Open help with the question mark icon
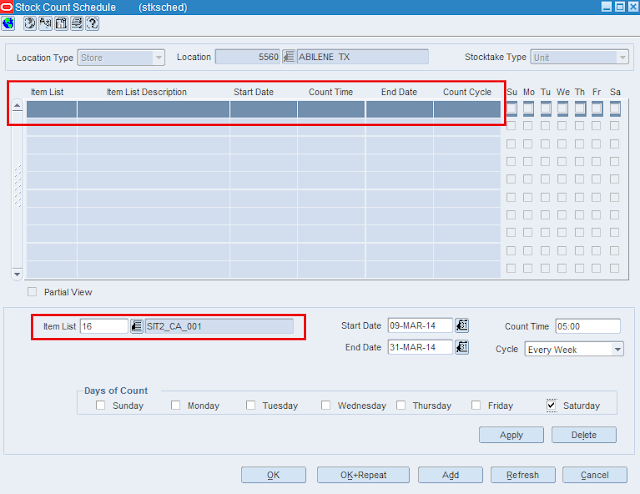Viewport: 640px width, 494px height. pos(93,23)
